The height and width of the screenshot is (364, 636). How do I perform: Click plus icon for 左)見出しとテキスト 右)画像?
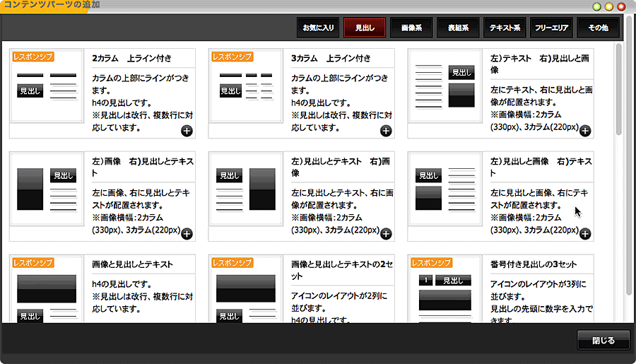[x=386, y=234]
